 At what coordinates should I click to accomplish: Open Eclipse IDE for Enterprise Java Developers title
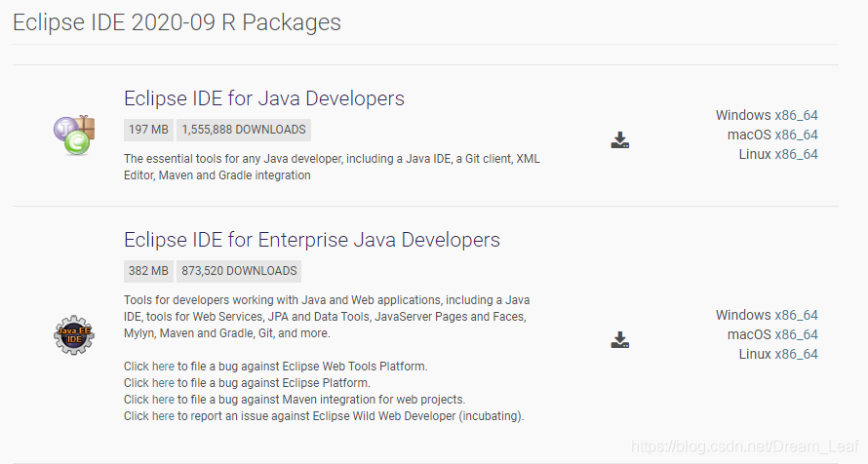point(312,240)
